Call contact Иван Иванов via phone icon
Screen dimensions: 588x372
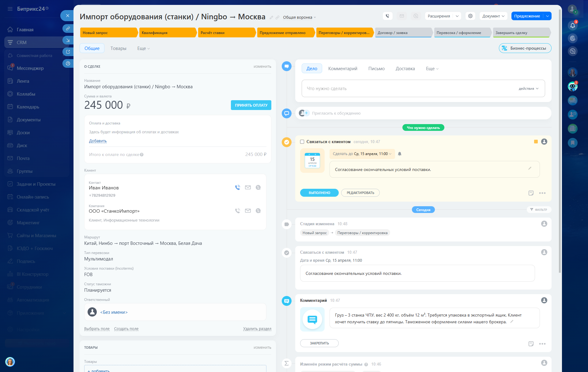click(237, 188)
